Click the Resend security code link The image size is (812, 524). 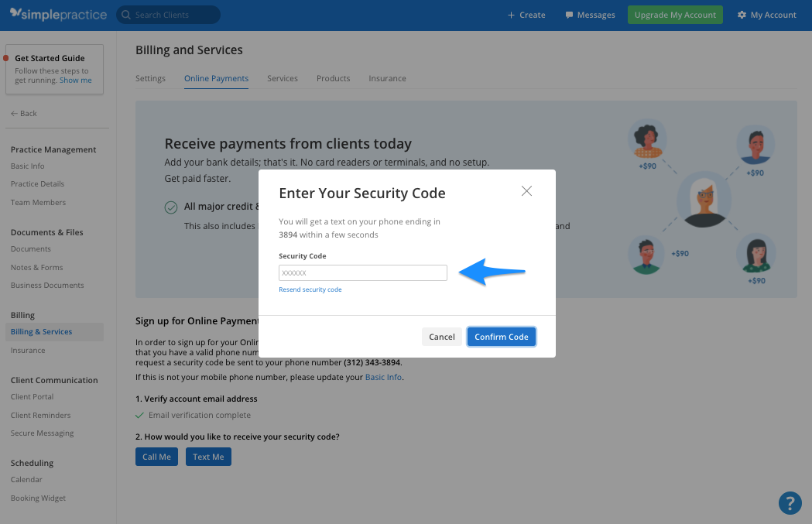tap(310, 289)
